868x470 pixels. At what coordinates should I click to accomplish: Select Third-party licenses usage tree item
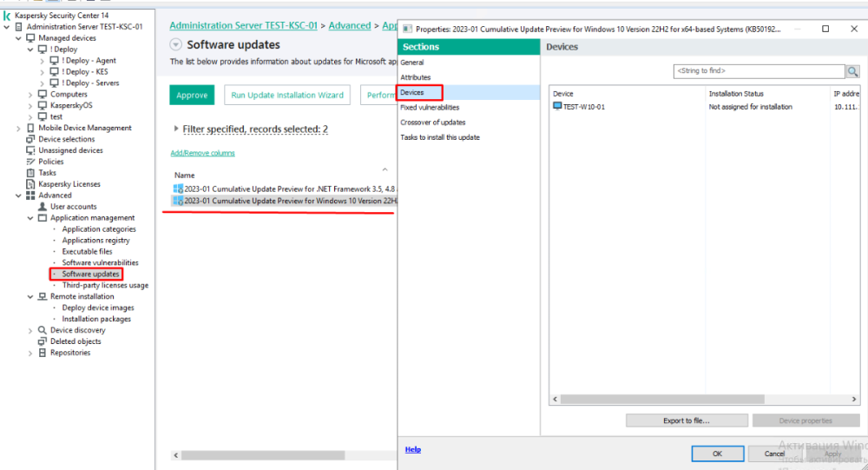pos(105,286)
